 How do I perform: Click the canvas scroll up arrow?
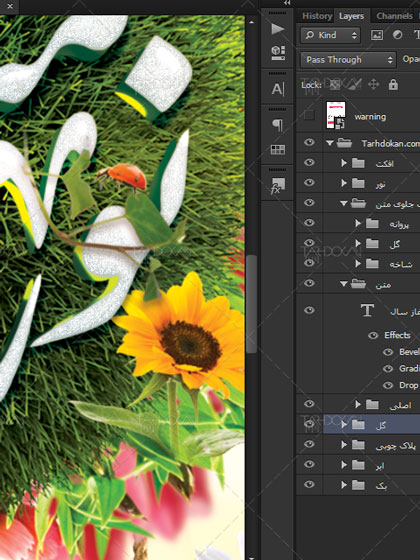[x=251, y=22]
